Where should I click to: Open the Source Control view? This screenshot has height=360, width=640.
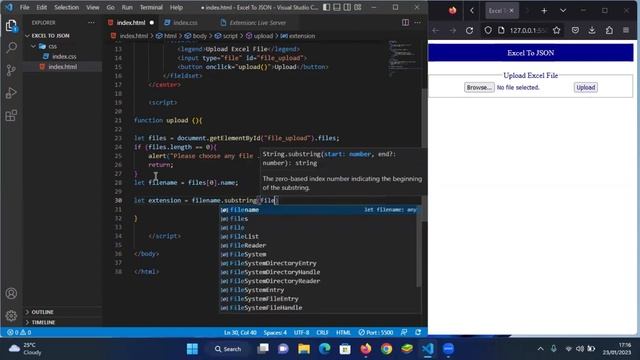11,70
